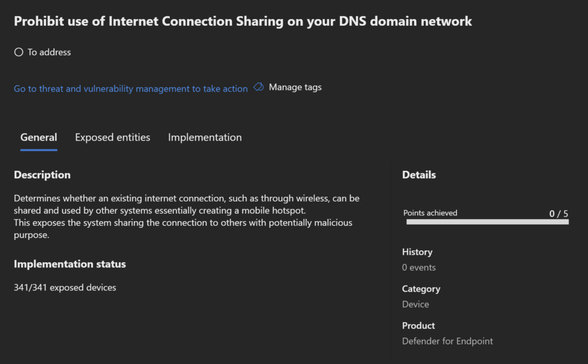Open the threat and vulnerability management link
Screen dimensions: 588x364
tap(130, 89)
